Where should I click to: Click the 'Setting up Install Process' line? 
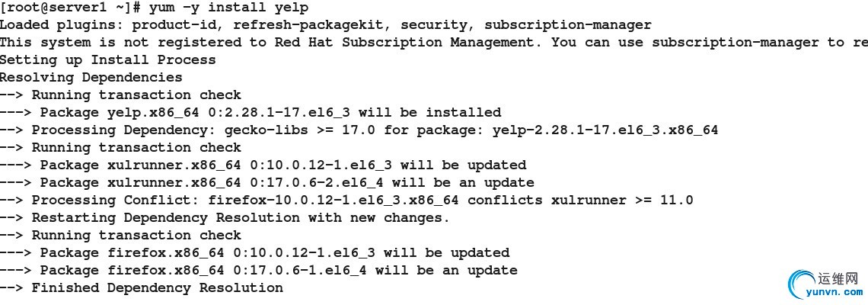[107, 60]
